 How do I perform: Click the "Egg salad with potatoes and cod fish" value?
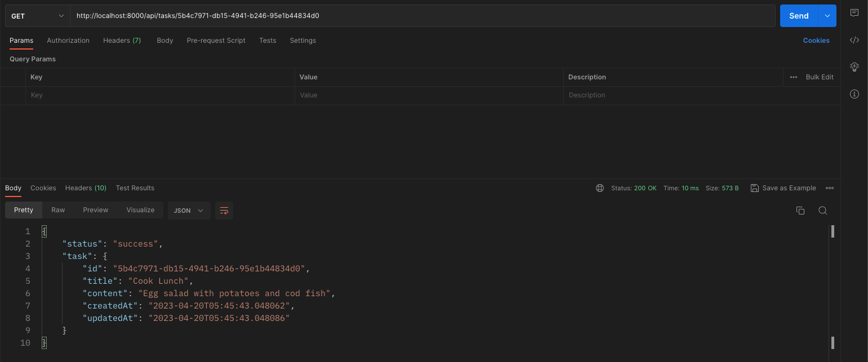(234, 293)
